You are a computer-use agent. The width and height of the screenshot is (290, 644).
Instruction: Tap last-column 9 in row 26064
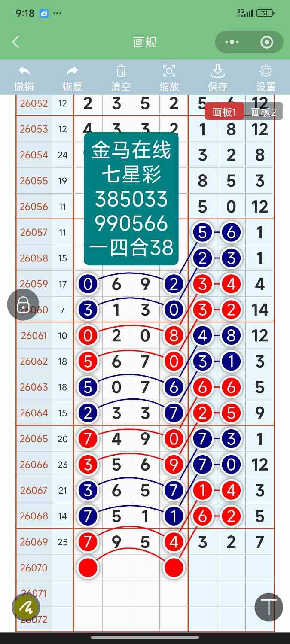[x=260, y=413]
